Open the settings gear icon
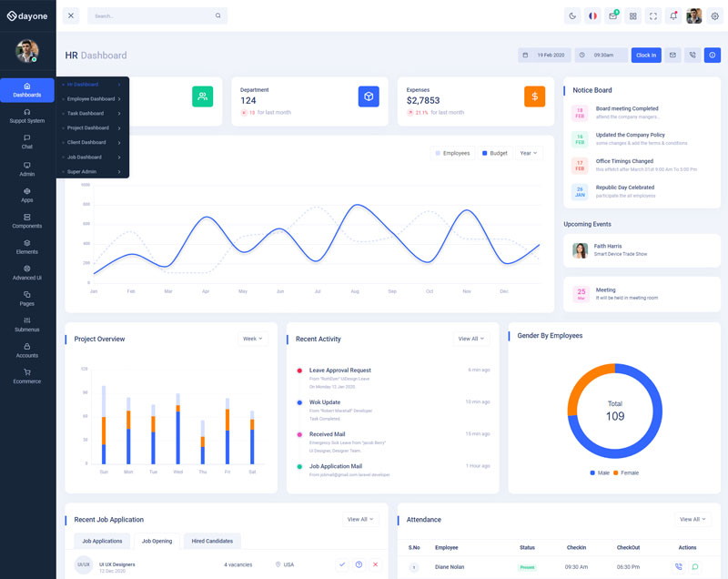Viewport: 728px width, 579px height. click(714, 15)
